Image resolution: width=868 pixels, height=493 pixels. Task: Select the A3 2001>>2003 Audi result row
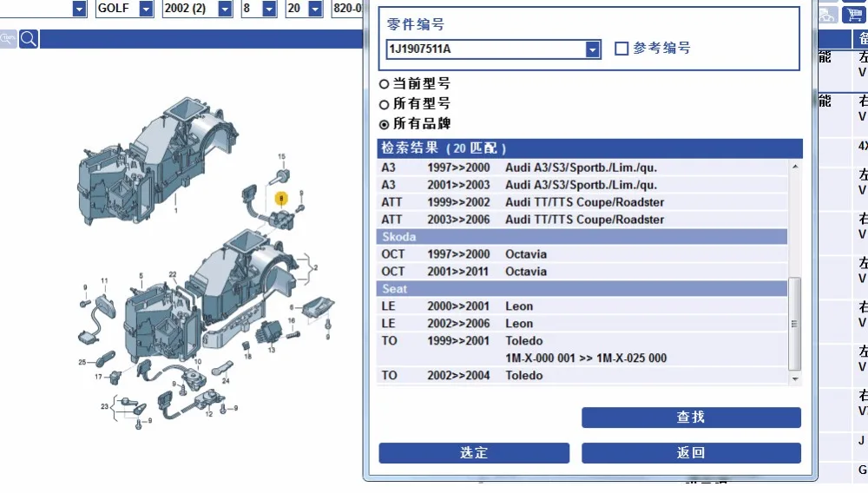[582, 185]
